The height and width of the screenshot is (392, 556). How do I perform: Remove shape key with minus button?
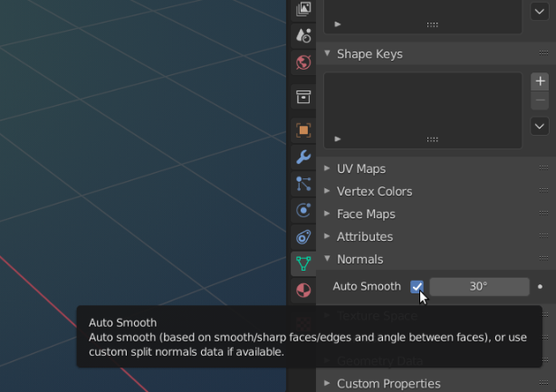(x=540, y=100)
